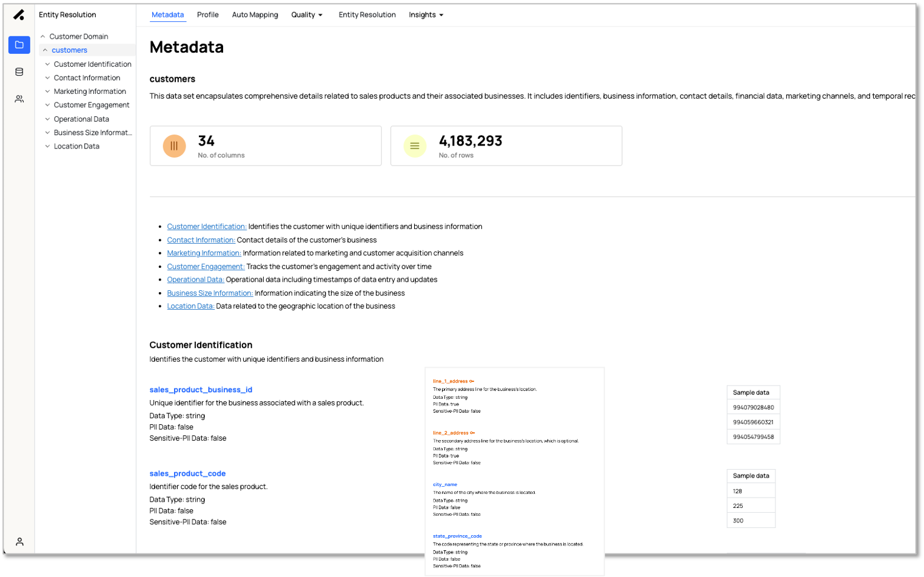Open the Insights dropdown menu
924x577 pixels.
[426, 15]
